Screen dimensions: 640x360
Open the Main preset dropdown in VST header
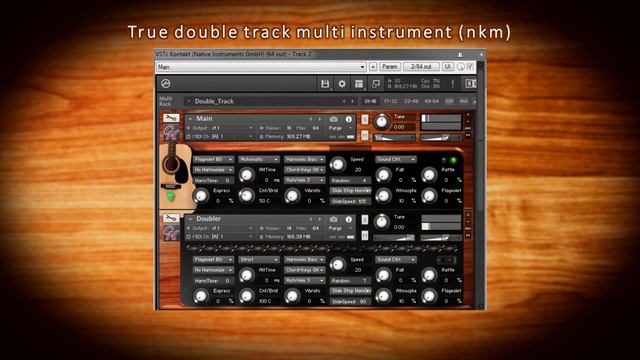261,67
